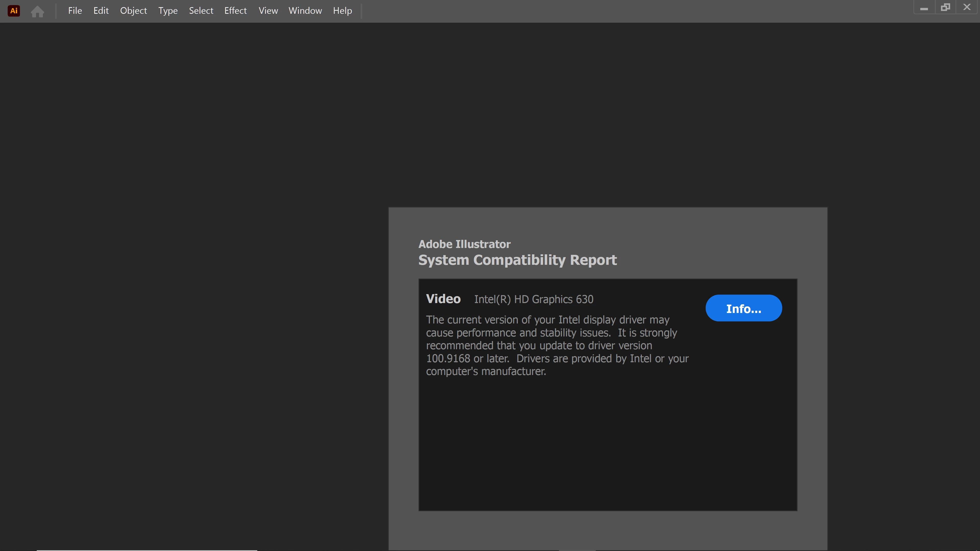This screenshot has height=551, width=980.
Task: Close the Illustrator application window
Action: pos(967,7)
